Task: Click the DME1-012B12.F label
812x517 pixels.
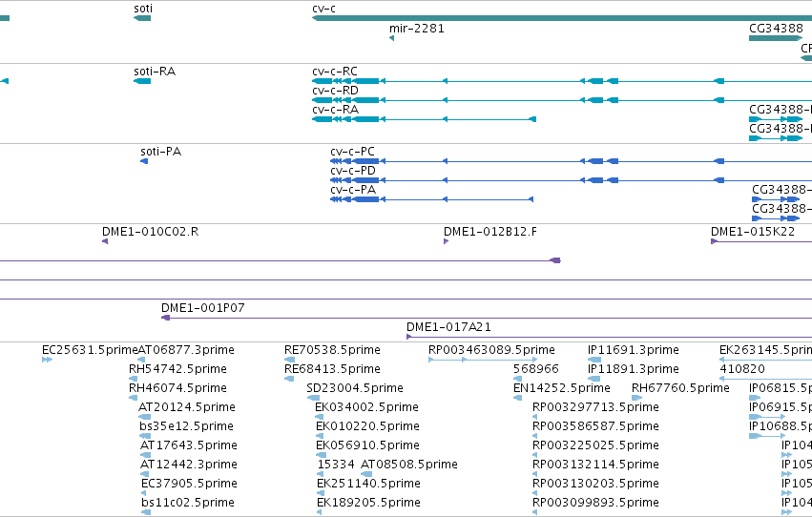Action: [489, 232]
